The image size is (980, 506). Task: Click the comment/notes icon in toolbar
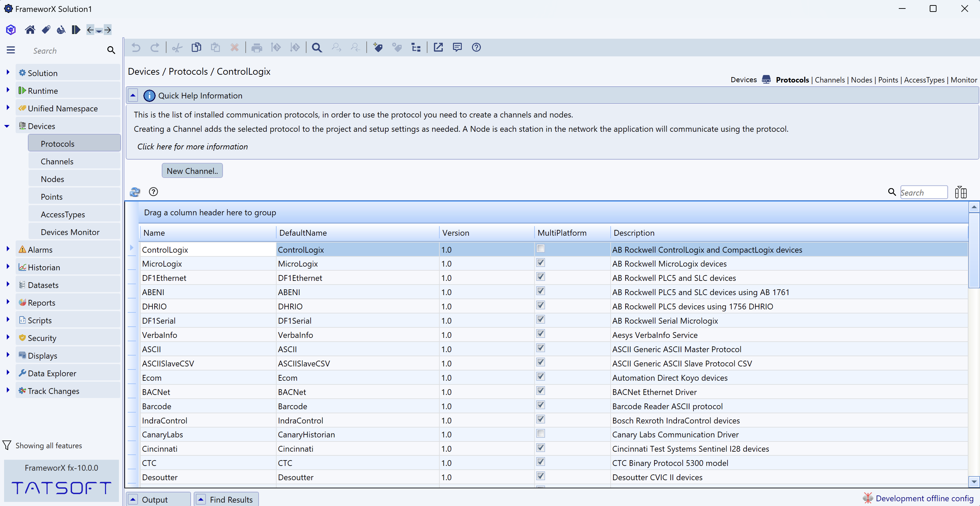coord(457,48)
